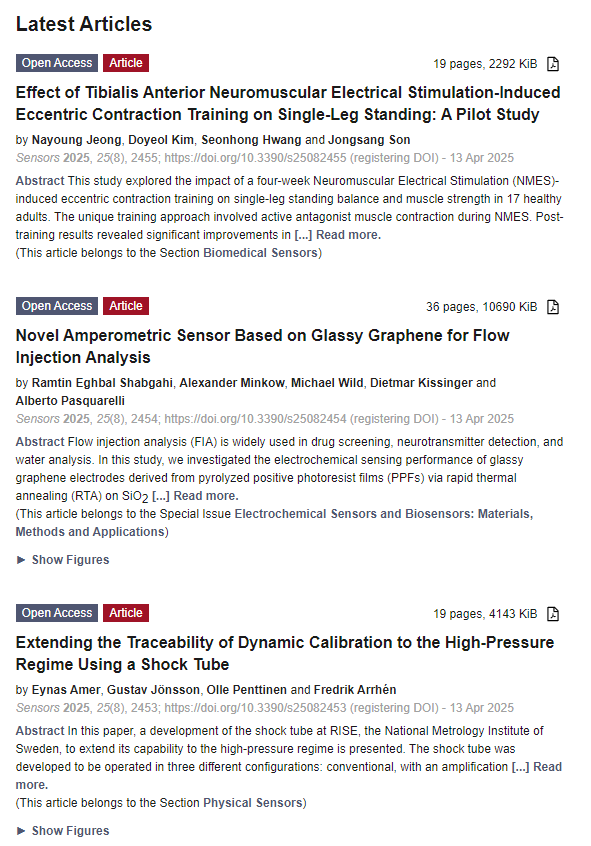591x846 pixels.
Task: Select author Eynas Amer
Action: (66, 690)
